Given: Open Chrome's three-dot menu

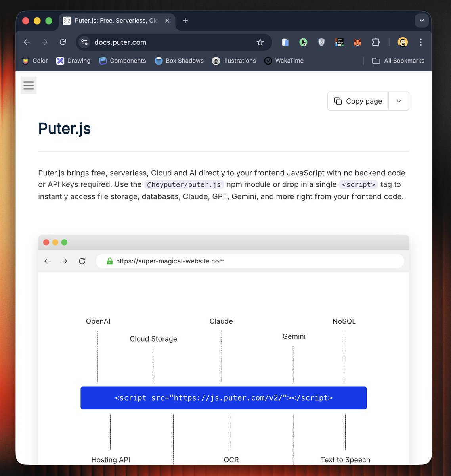Looking at the screenshot, I should tap(421, 42).
